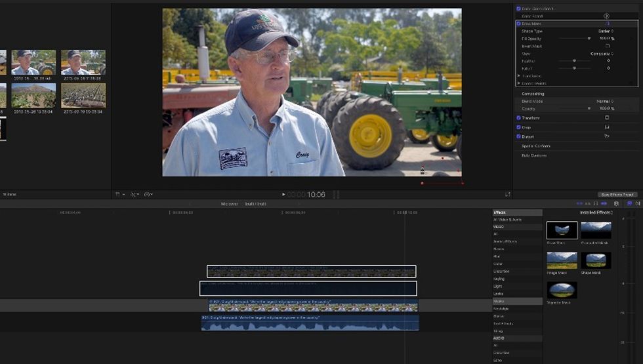Select the Vignette Mask effect thumbnail

tap(562, 290)
